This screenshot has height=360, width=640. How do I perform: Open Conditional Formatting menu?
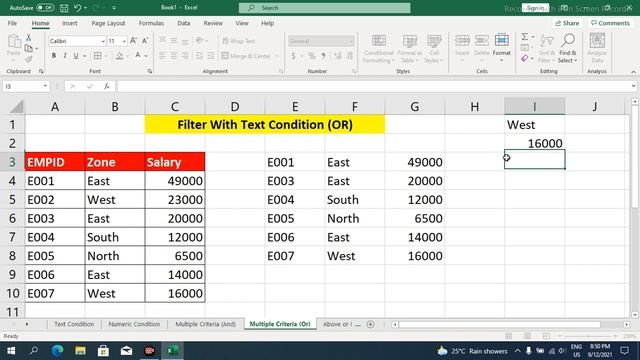click(x=379, y=49)
